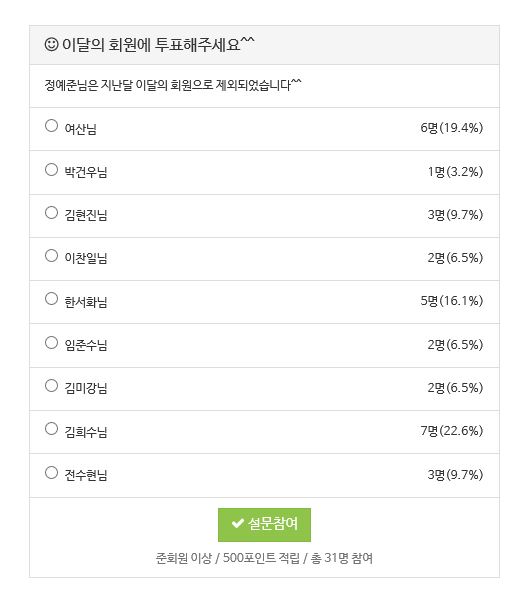Image resolution: width=527 pixels, height=607 pixels.
Task: Click the green 설문참여 button
Action: coord(264,525)
